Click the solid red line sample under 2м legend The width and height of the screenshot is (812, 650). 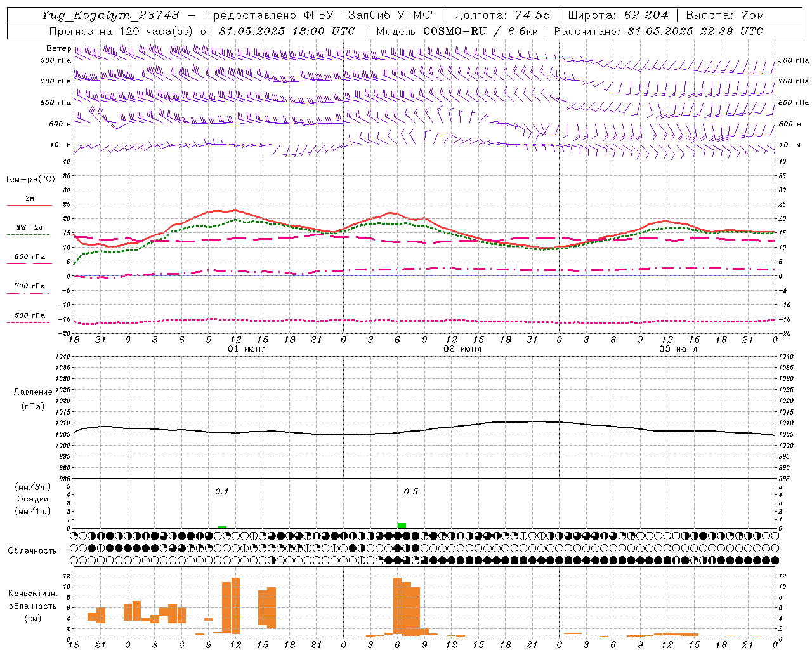pos(29,205)
